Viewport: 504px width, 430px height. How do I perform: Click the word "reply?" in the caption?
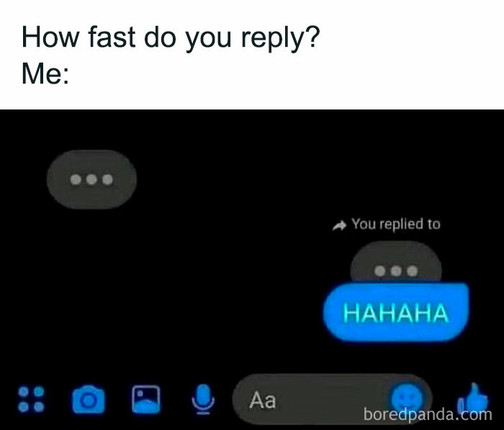tap(281, 38)
